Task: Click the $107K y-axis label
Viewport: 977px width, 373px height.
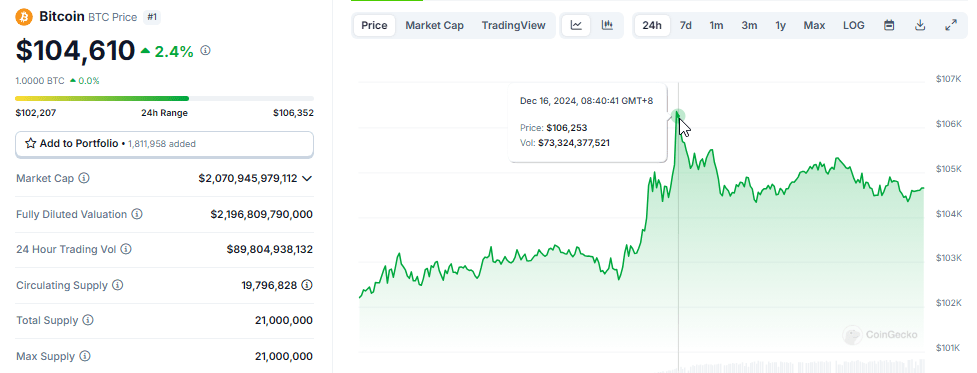Action: [x=948, y=79]
